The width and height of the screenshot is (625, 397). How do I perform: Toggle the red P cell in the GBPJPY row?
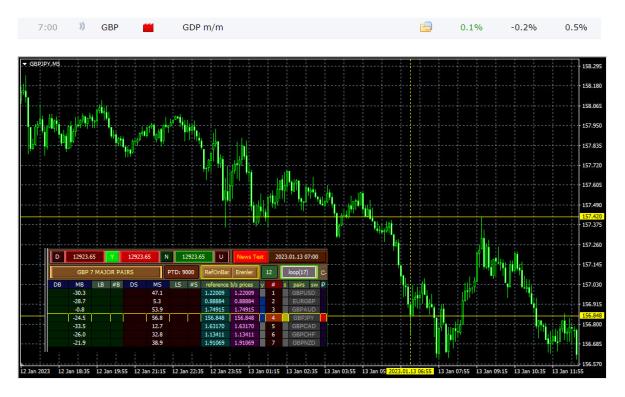(323, 318)
